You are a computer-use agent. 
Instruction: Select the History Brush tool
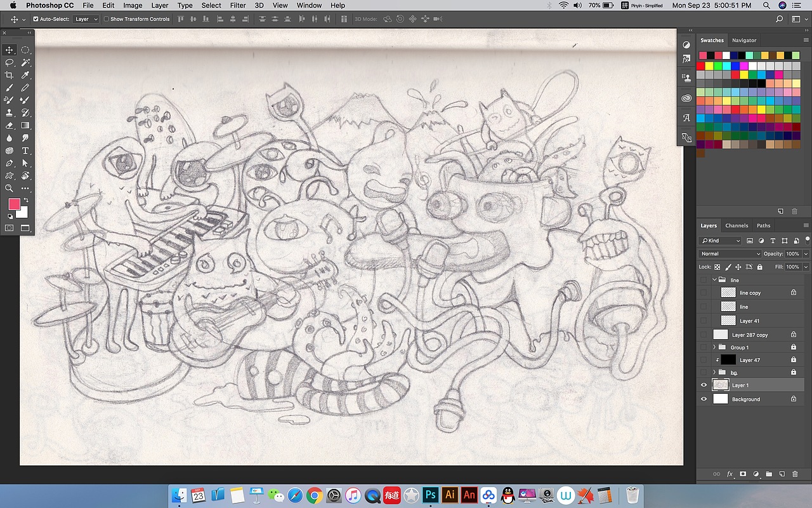tap(25, 113)
